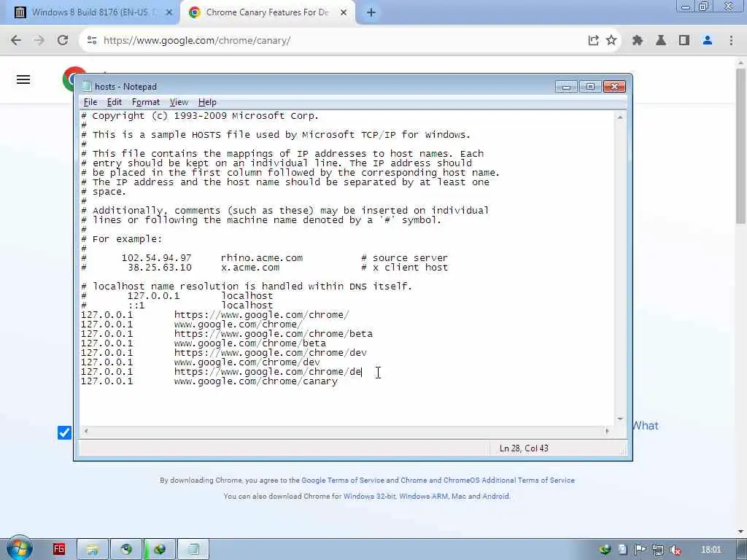Click the network tray icon
The width and height of the screenshot is (747, 560).
(x=658, y=550)
